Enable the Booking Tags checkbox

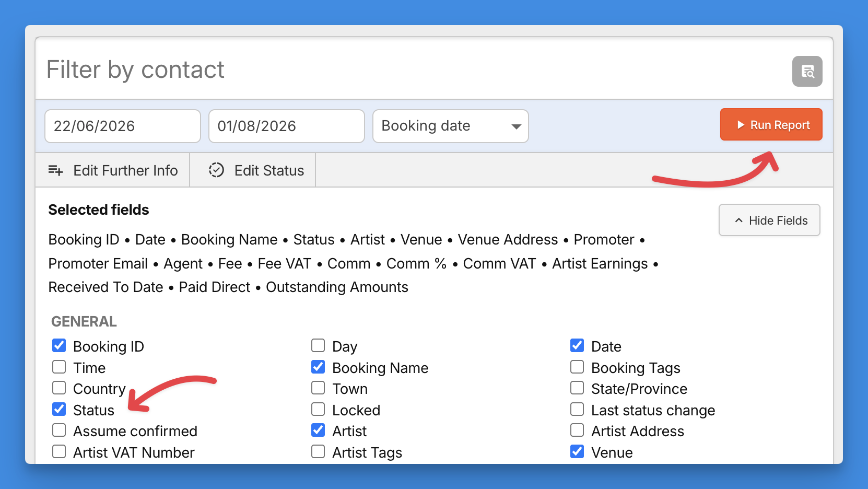[x=577, y=367]
